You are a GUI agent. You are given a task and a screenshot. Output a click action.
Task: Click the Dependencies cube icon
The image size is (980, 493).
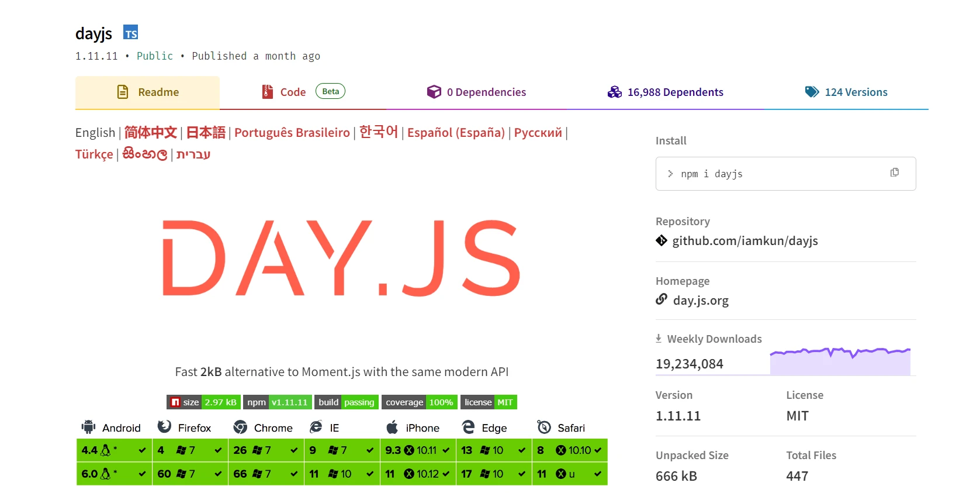pos(434,92)
